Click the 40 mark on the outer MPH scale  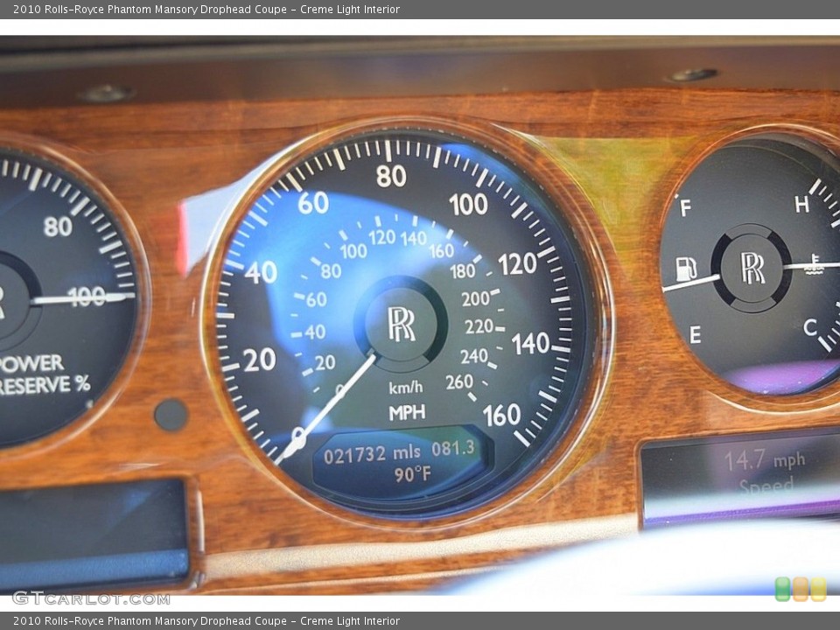tap(261, 273)
